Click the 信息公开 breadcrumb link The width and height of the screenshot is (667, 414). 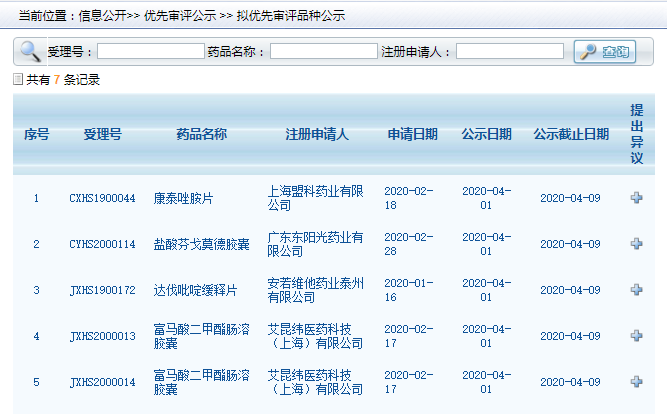(x=103, y=16)
